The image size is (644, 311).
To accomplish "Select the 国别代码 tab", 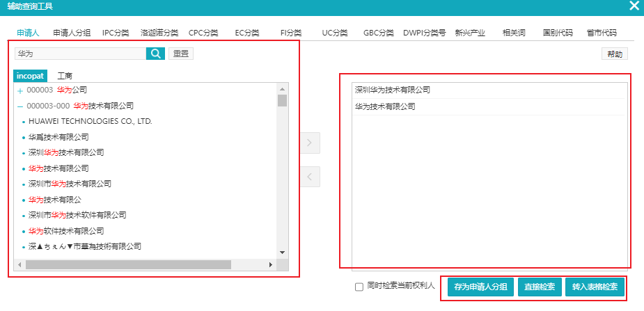I will tap(558, 33).
